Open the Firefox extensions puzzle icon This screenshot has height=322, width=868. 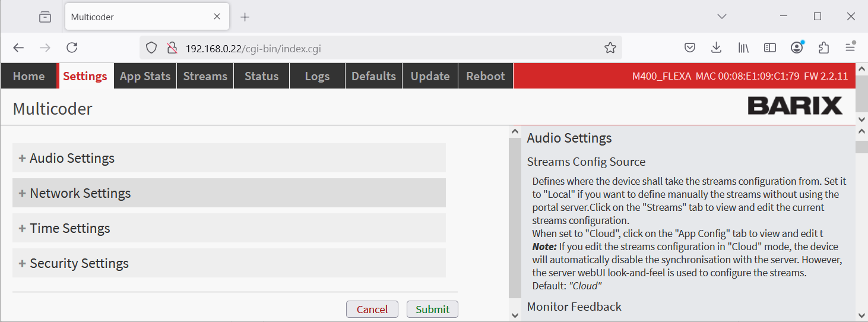[x=823, y=48]
